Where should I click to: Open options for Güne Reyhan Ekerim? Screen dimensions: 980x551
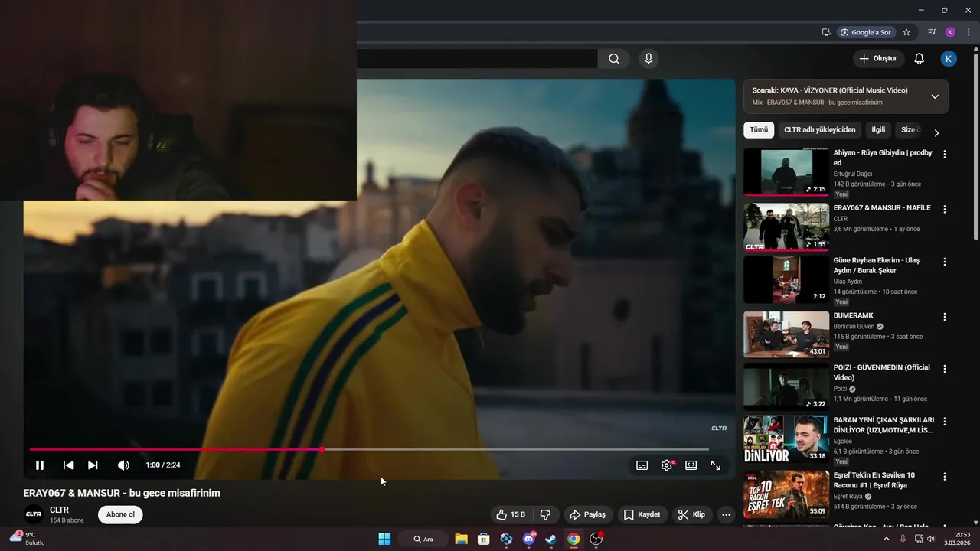[x=945, y=262]
